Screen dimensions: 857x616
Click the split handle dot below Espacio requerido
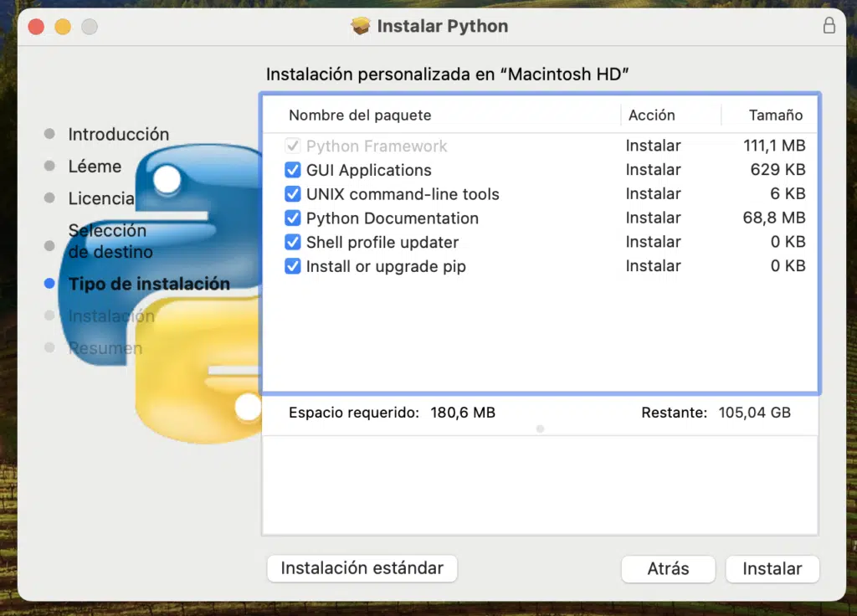[540, 429]
